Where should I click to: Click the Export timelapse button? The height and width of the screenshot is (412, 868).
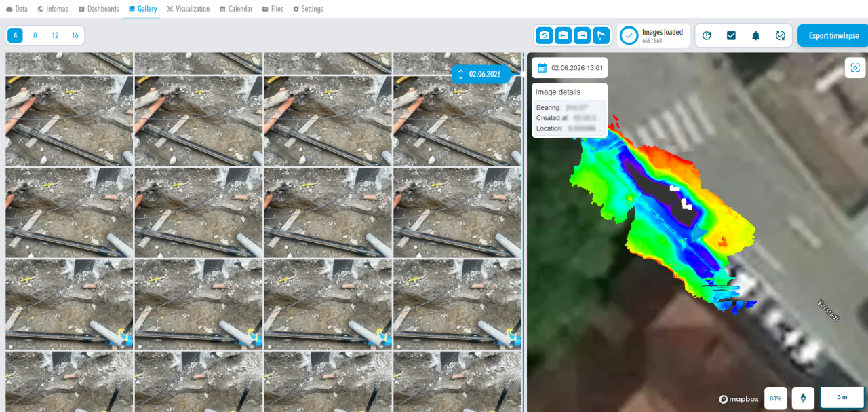(x=833, y=35)
